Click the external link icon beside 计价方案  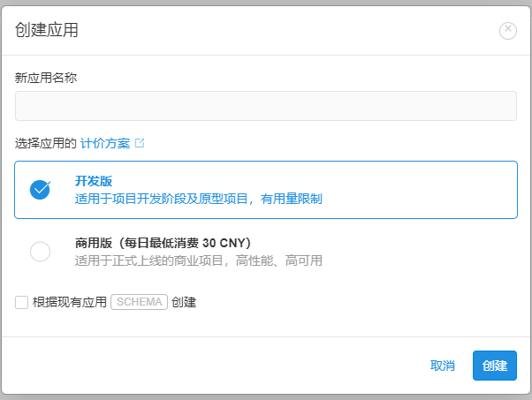(x=139, y=143)
